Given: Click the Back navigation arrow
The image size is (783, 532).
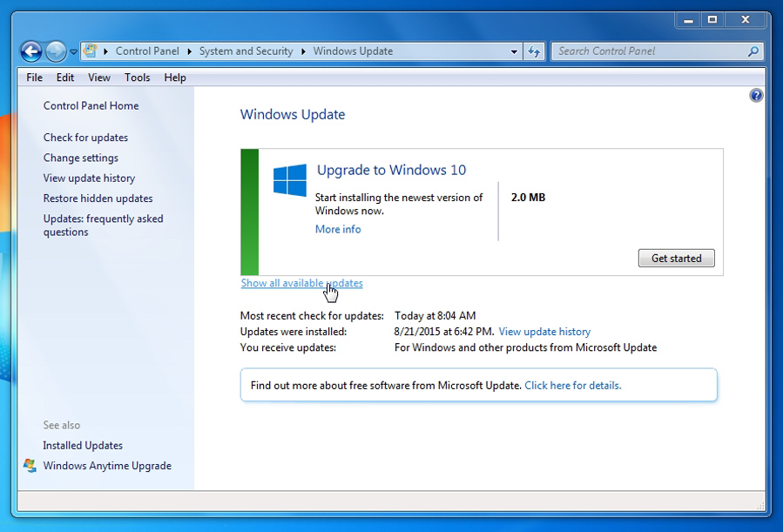Looking at the screenshot, I should click(31, 51).
